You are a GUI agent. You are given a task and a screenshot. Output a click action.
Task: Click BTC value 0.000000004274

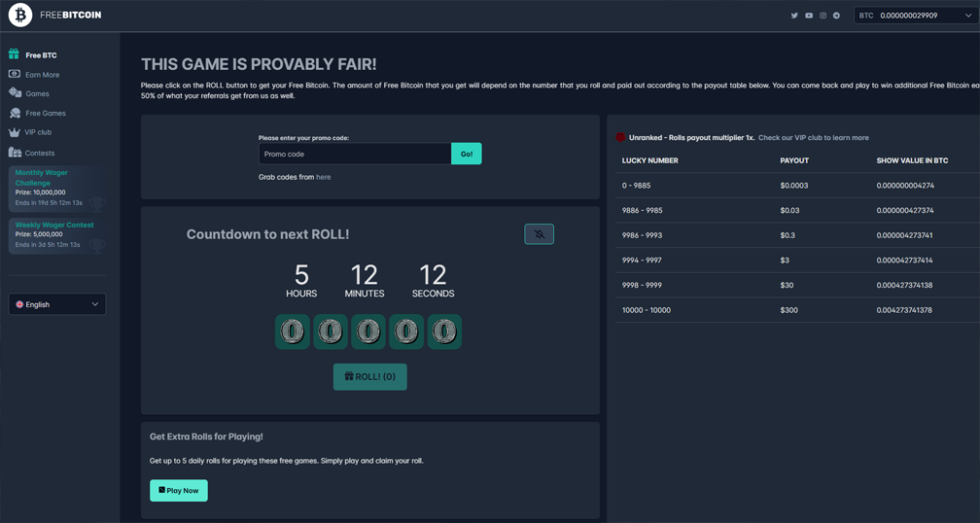click(905, 186)
